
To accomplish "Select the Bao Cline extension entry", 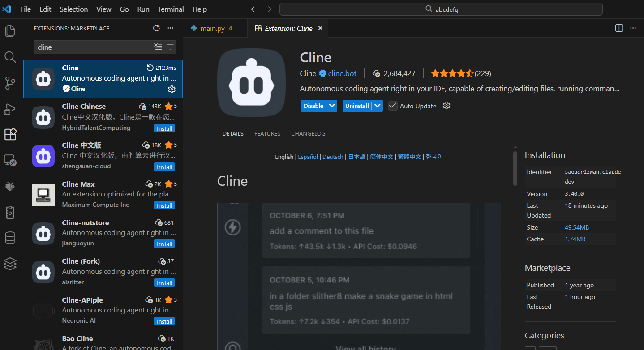I will pos(103,341).
